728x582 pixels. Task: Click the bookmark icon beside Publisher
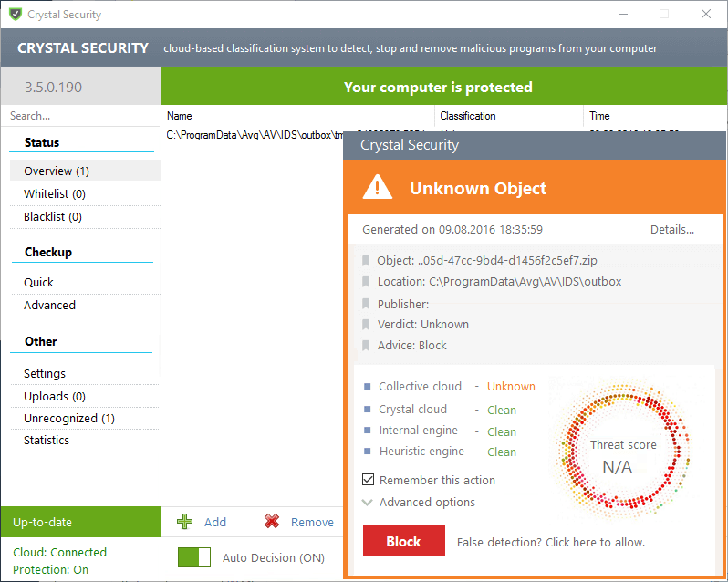[x=366, y=304]
